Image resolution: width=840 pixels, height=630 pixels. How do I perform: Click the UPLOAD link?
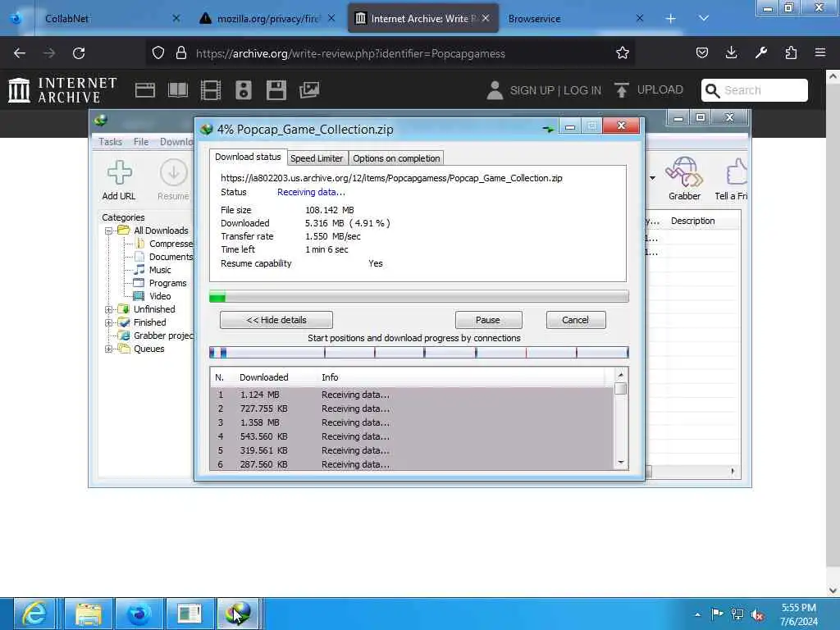(x=660, y=89)
